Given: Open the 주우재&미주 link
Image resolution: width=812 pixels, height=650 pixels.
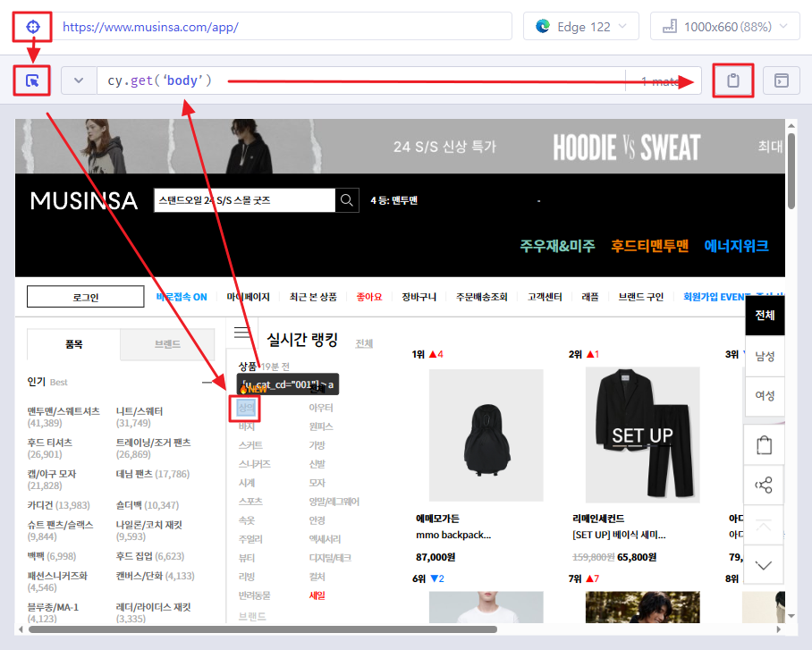Looking at the screenshot, I should tap(557, 246).
